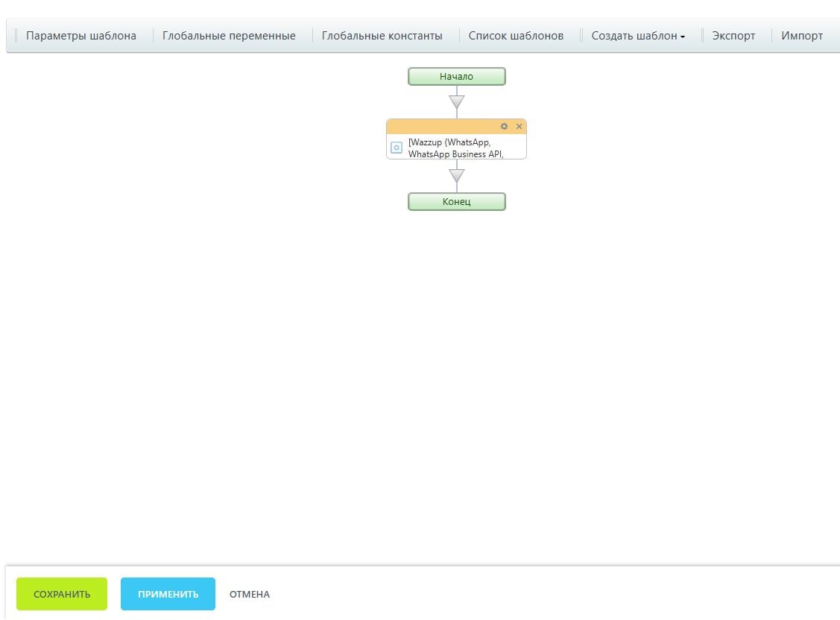
Task: Open settings gear on the Wazzup activity
Action: [x=505, y=127]
